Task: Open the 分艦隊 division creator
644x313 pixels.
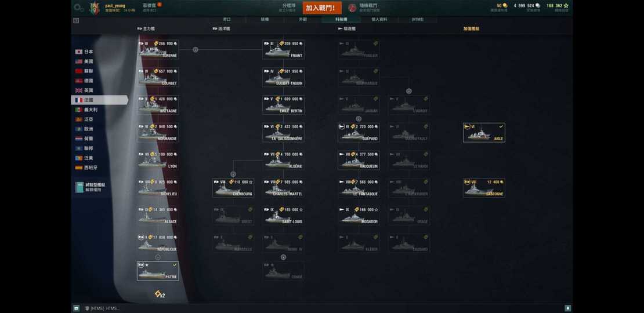Action: pyautogui.click(x=289, y=8)
